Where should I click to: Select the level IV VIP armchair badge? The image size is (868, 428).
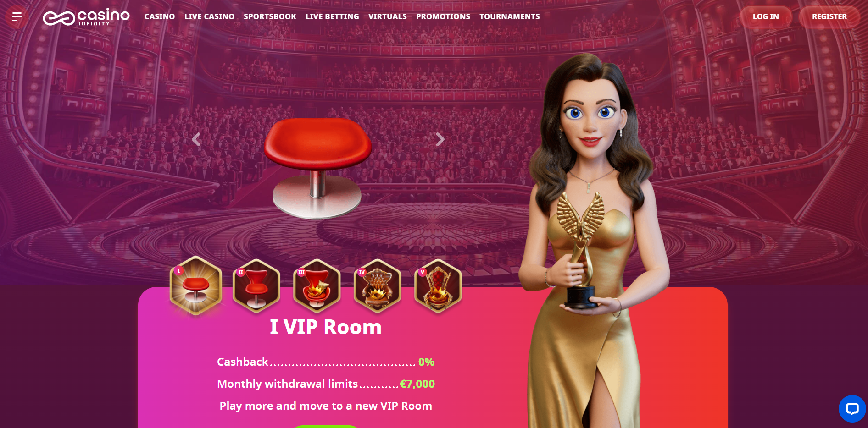(378, 286)
